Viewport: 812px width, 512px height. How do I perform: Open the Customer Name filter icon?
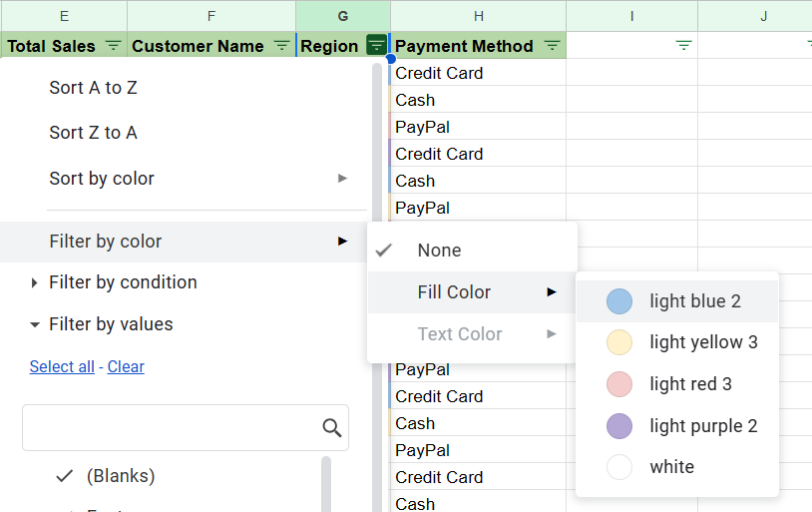pos(281,46)
